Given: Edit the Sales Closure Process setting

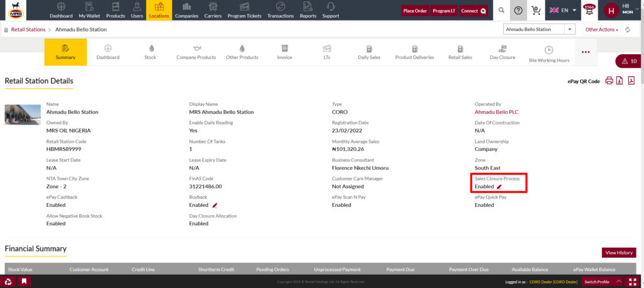Looking at the screenshot, I should pos(499,187).
